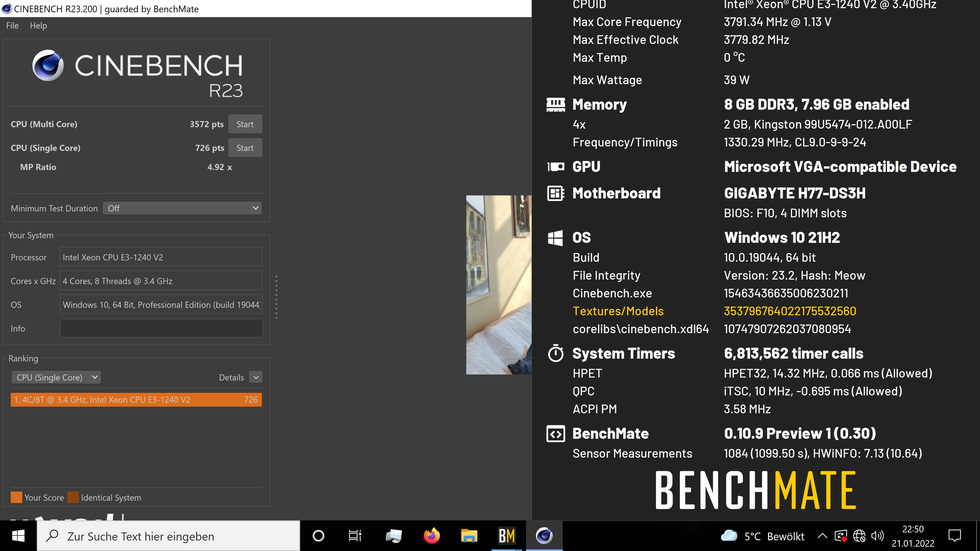This screenshot has height=551, width=980.
Task: Click the 0.10.9 Preview 1 version text
Action: (800, 433)
